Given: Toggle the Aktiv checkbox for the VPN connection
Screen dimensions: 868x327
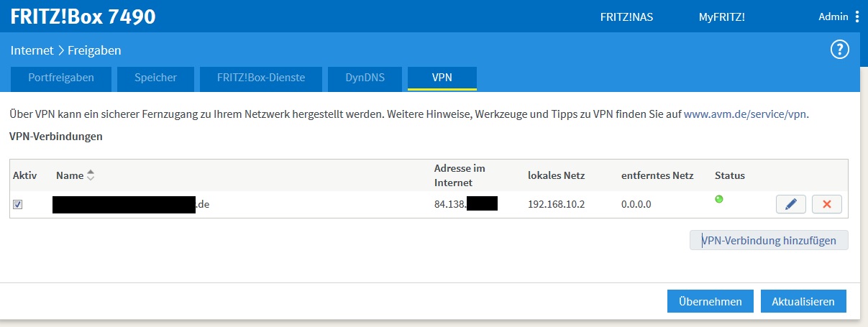Looking at the screenshot, I should tap(18, 205).
